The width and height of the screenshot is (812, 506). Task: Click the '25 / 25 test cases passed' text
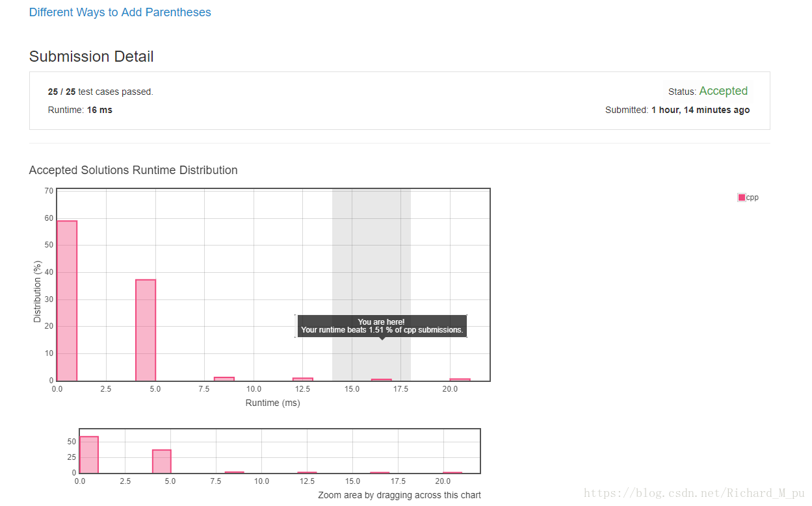(101, 92)
